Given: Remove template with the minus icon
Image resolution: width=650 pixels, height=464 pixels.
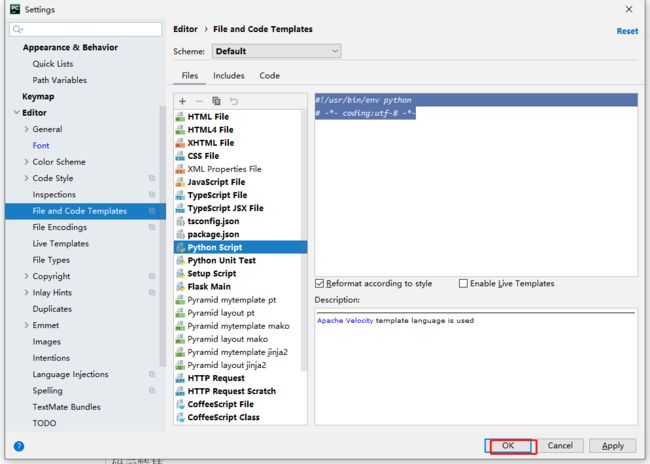Looking at the screenshot, I should click(199, 101).
